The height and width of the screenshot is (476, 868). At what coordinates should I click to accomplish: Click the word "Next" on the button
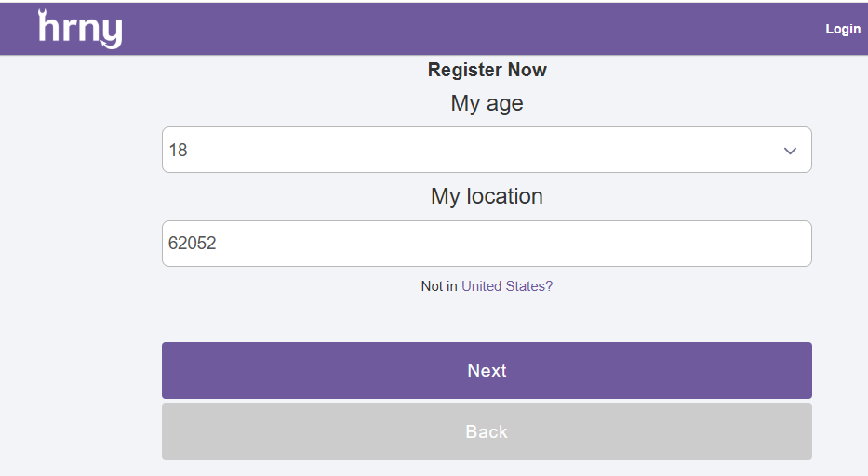click(487, 370)
